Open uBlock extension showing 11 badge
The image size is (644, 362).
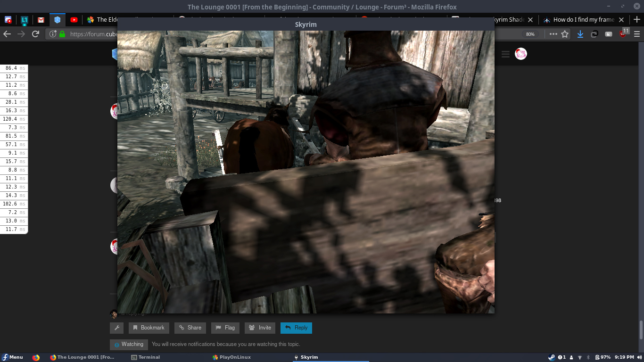coord(624,33)
